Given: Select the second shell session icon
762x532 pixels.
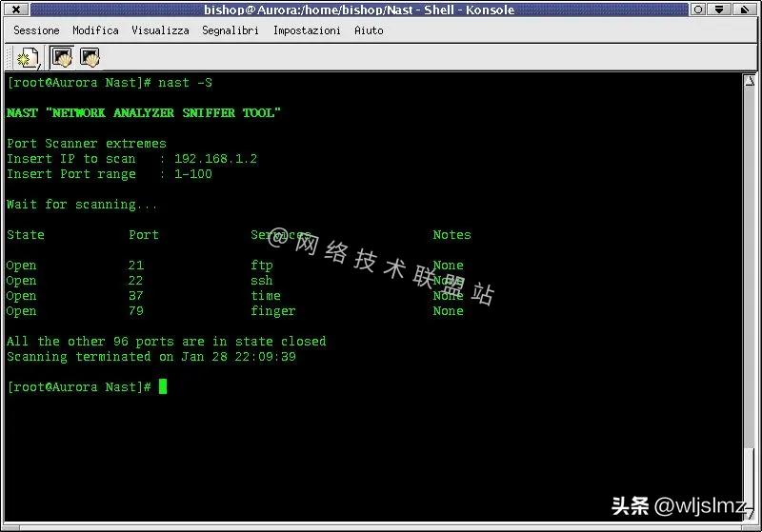Looking at the screenshot, I should (90, 57).
